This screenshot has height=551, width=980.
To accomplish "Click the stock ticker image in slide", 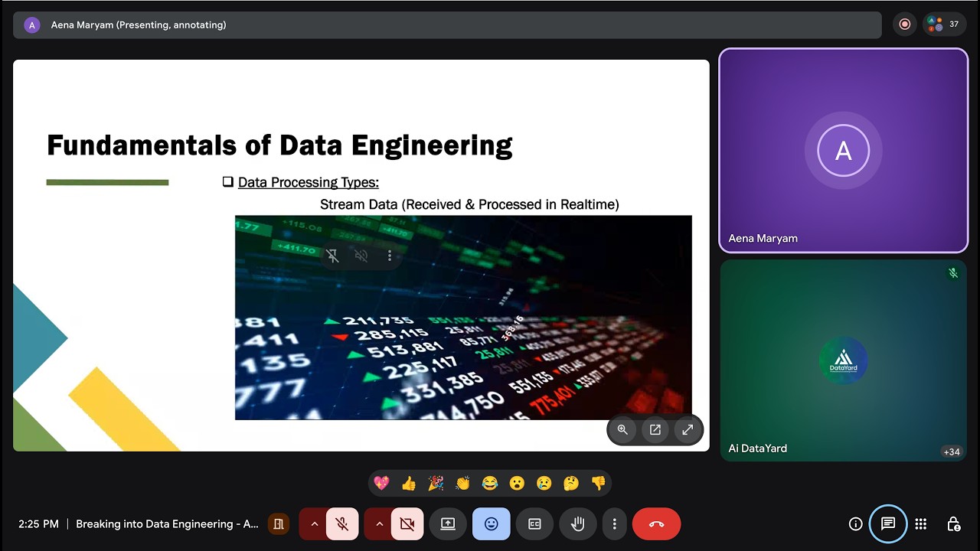I will 463,318.
